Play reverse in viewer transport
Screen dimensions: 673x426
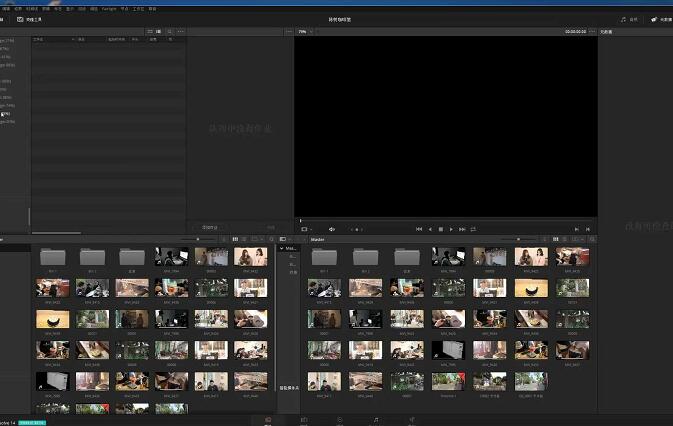[430, 230]
